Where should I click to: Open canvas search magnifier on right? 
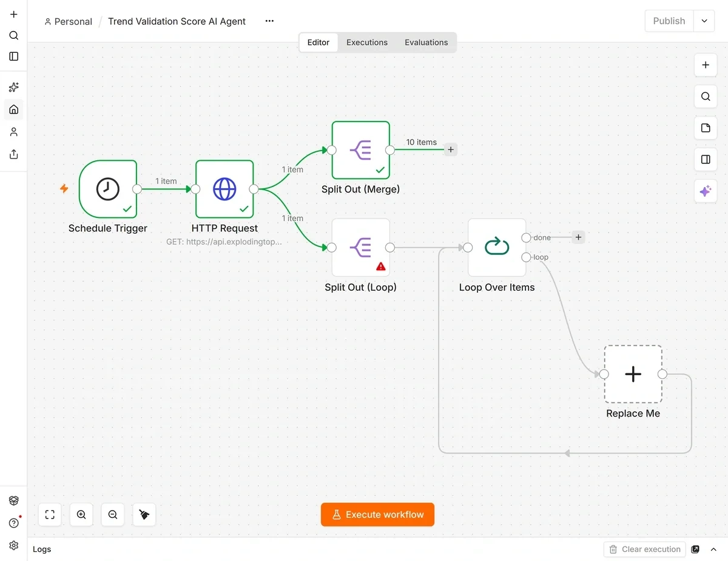coord(706,97)
